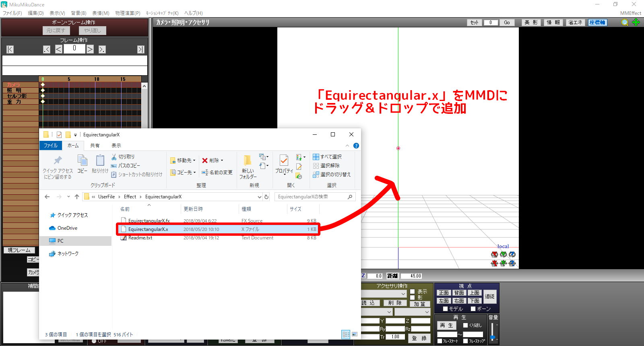Click the 追従 follow button
Viewport: 644px width, 346px height.
[490, 297]
